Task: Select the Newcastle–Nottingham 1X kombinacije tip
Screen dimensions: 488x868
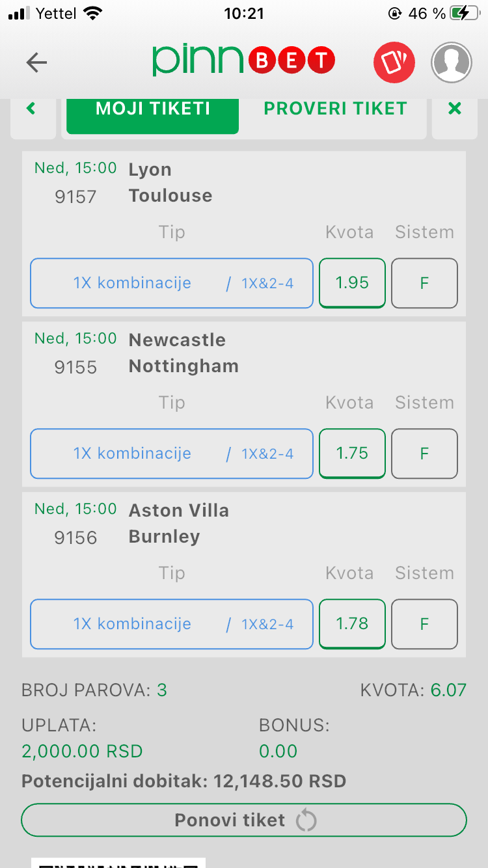Action: coord(172,454)
